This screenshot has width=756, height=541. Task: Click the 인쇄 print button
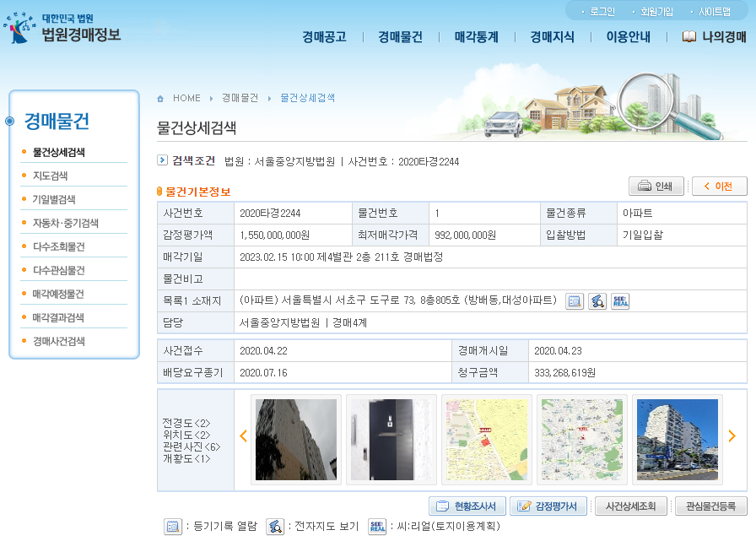coord(656,187)
